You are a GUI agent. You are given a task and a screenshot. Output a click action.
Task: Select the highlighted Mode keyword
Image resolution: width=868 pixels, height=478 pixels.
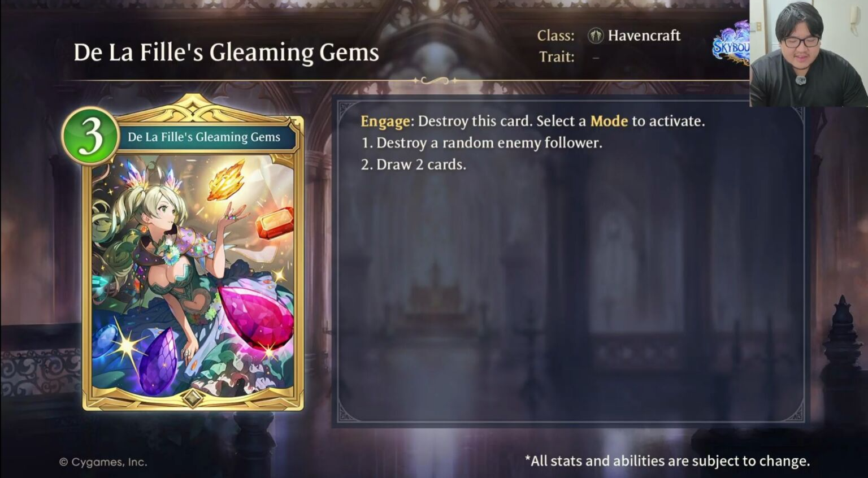609,121
